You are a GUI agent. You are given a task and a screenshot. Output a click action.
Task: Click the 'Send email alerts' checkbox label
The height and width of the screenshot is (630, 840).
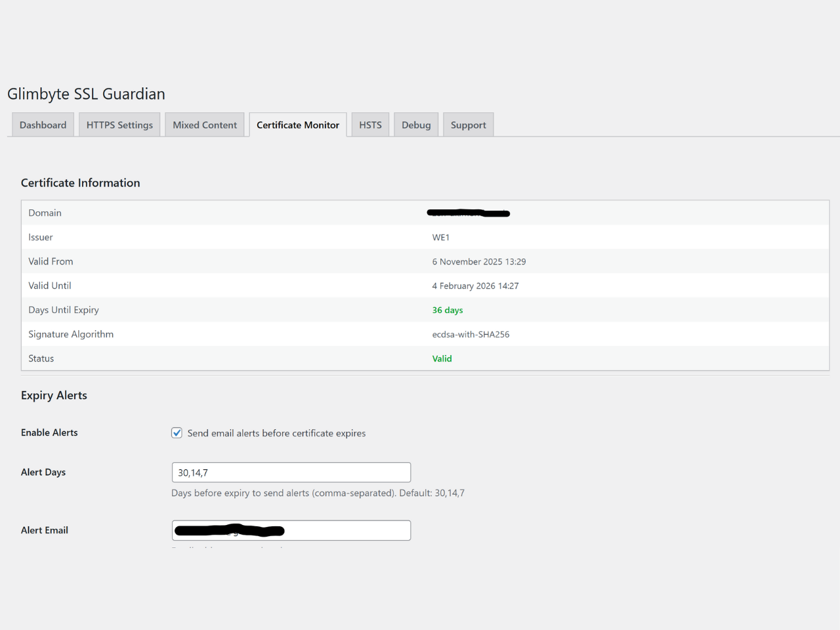pyautogui.click(x=276, y=433)
